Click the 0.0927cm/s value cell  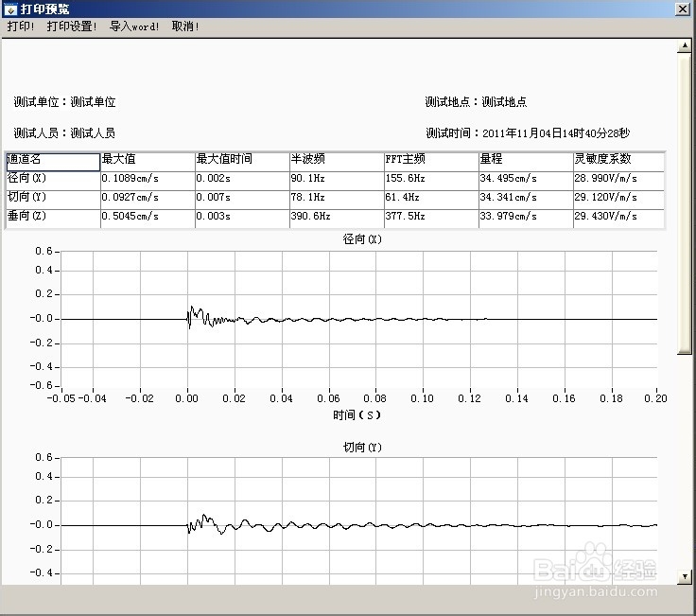pos(148,200)
